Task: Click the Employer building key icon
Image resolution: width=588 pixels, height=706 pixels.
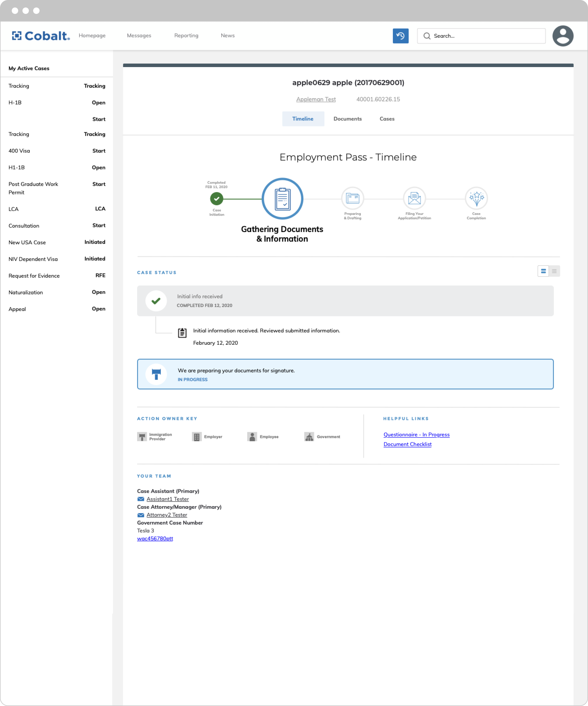Action: [x=197, y=437]
